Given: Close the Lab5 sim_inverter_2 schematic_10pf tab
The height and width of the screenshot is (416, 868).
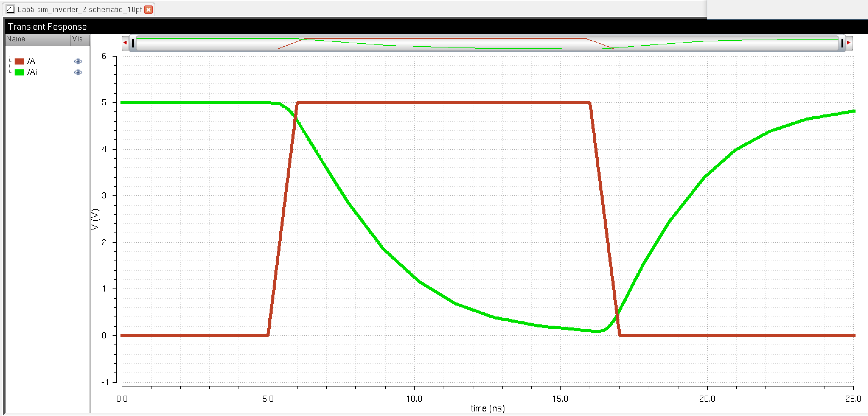Looking at the screenshot, I should 148,9.
